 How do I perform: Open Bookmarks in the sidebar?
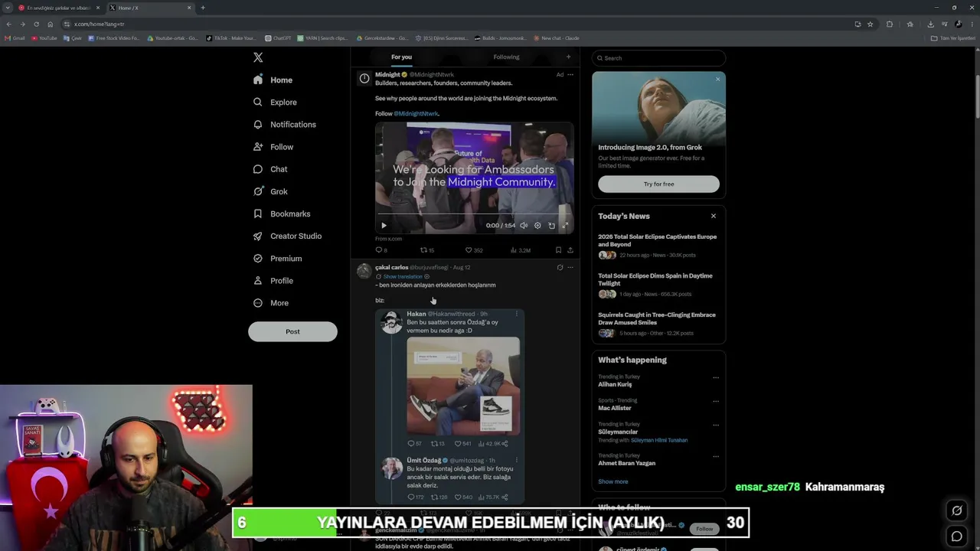click(x=281, y=214)
